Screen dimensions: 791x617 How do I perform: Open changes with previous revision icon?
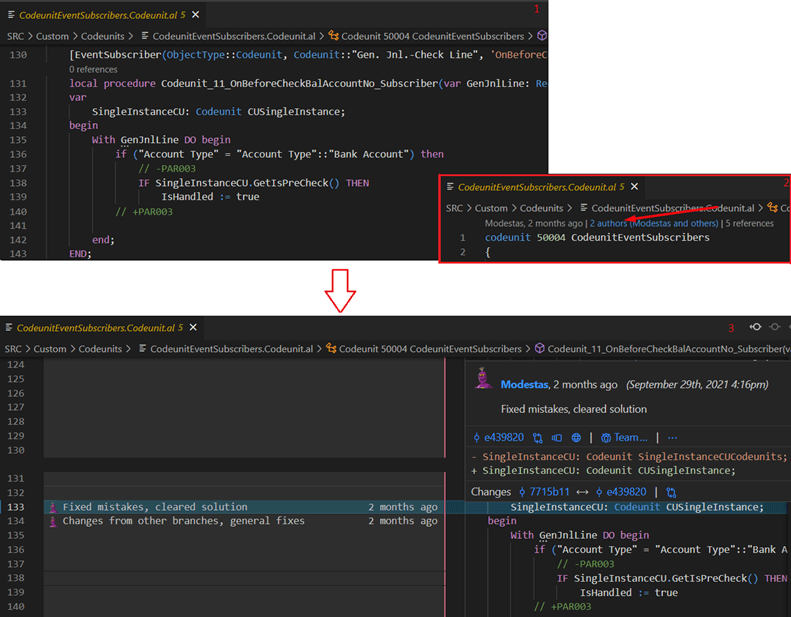coord(755,327)
